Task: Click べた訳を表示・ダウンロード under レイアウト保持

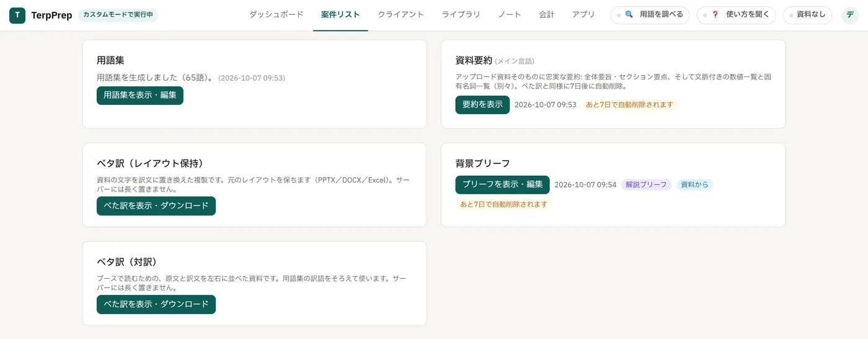Action: pyautogui.click(x=156, y=206)
